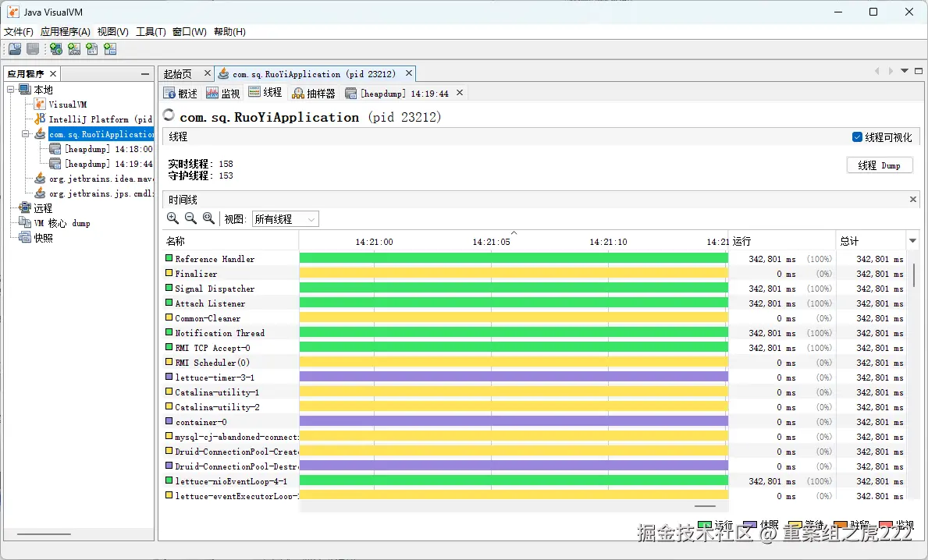This screenshot has width=928, height=560.
Task: Click the fit-to-width zoom icon
Action: click(x=208, y=218)
